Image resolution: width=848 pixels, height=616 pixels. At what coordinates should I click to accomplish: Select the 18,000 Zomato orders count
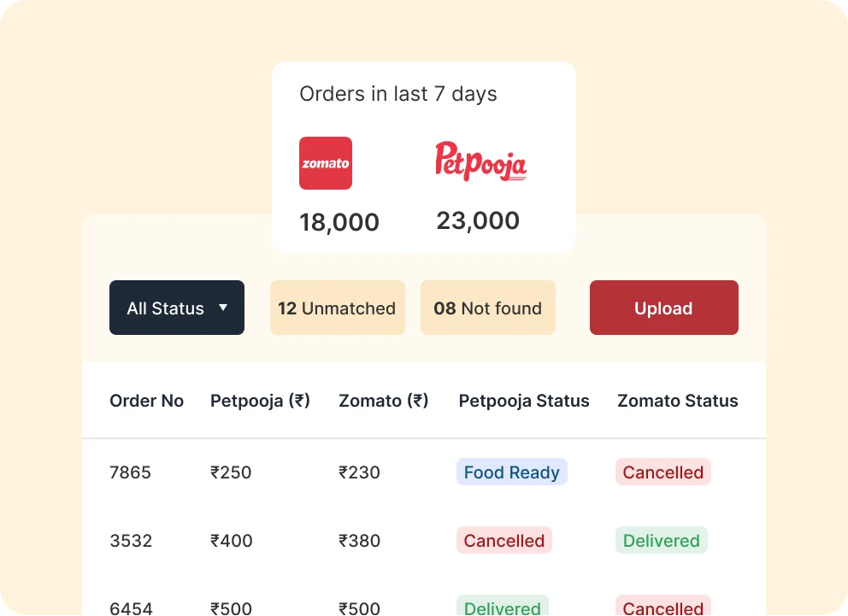[339, 222]
